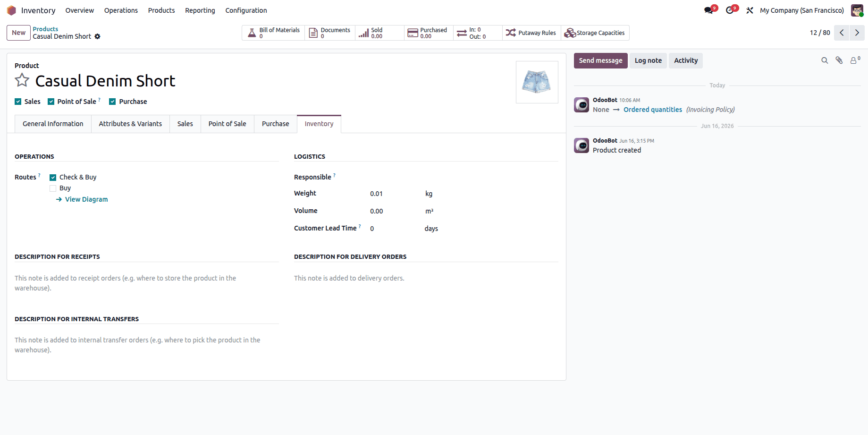
Task: Open Purchased statistics smart button
Action: (x=429, y=33)
